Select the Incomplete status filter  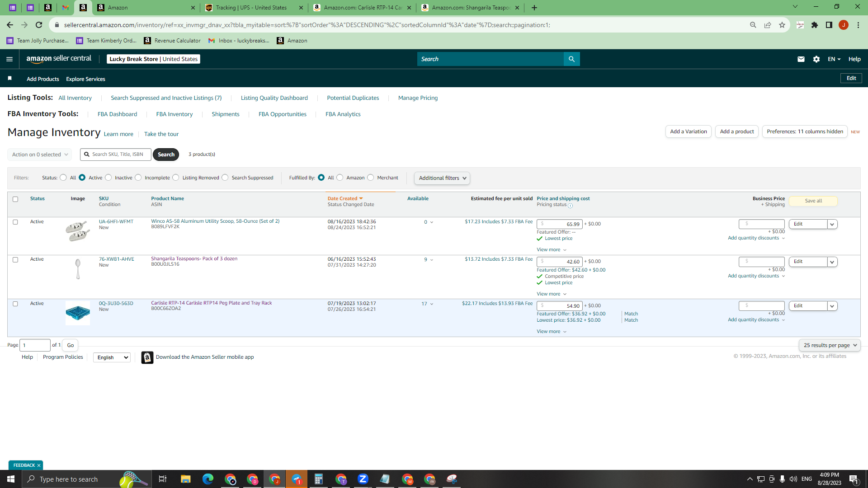(x=138, y=178)
